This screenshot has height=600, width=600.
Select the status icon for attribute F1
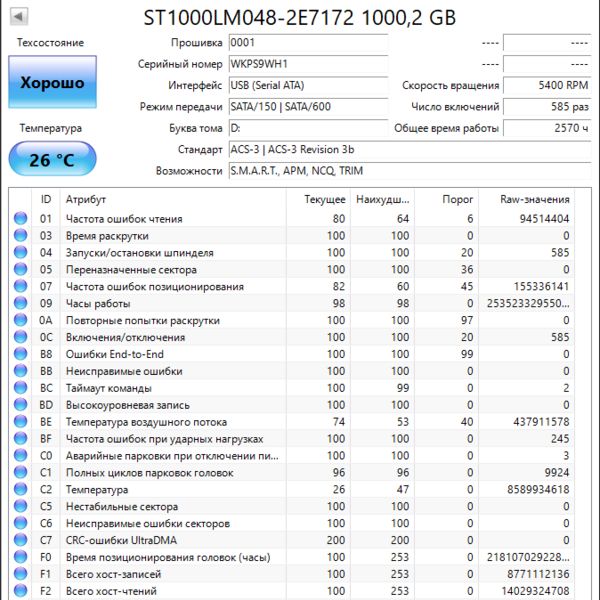point(20,573)
